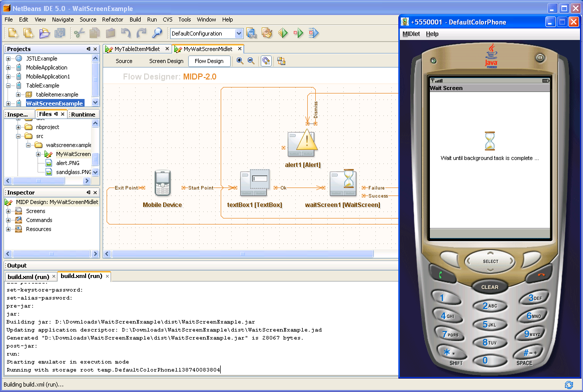Screen dimensions: 583x392
Task: Click the status bar progress refresh icon
Action: pyautogui.click(x=569, y=385)
